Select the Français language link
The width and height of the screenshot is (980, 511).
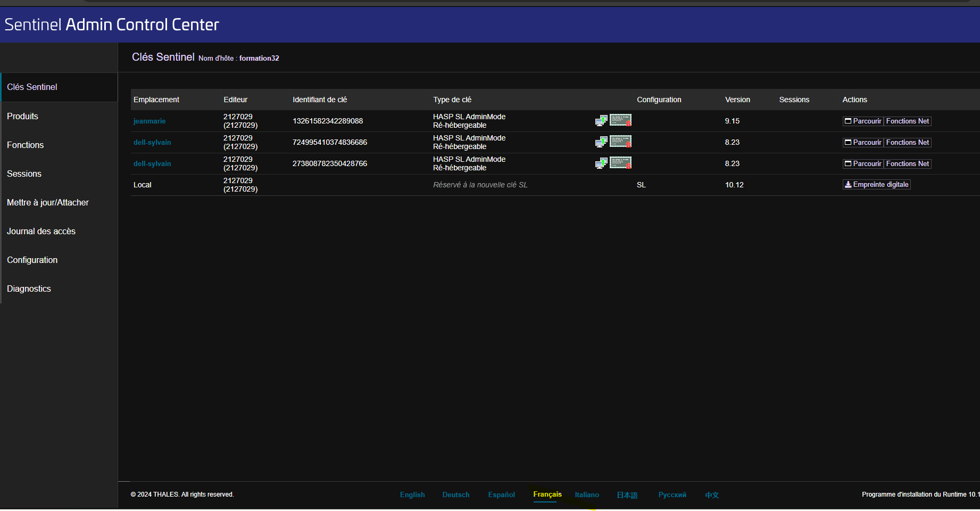(547, 494)
